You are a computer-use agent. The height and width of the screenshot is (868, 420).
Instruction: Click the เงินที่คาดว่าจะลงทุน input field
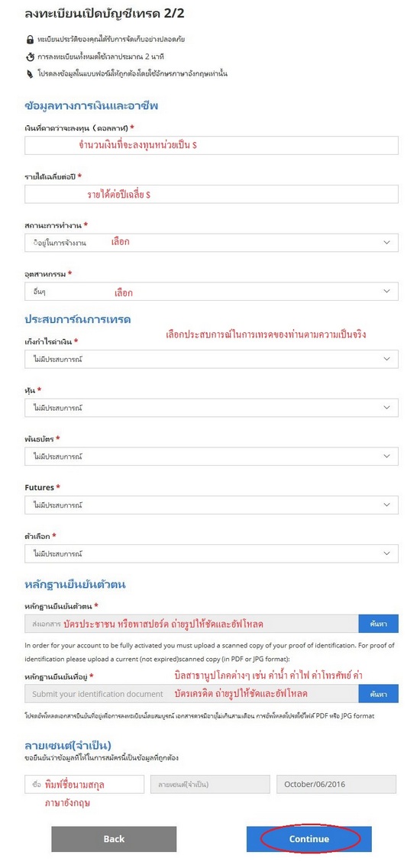211,146
